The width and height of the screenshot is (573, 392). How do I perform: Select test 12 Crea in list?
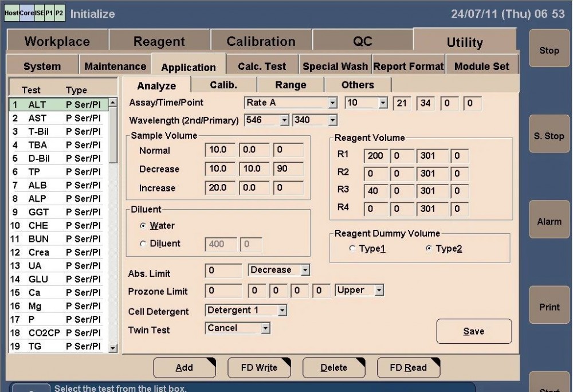pos(58,252)
